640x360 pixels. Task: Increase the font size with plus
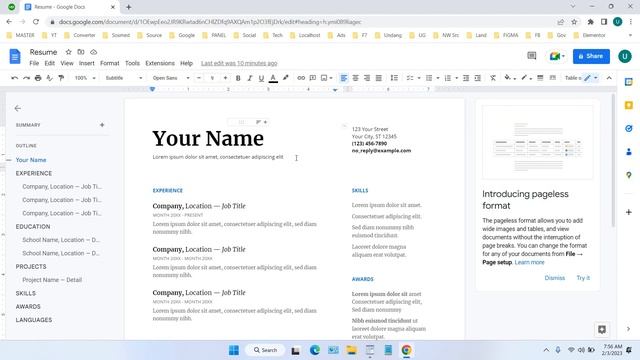225,78
